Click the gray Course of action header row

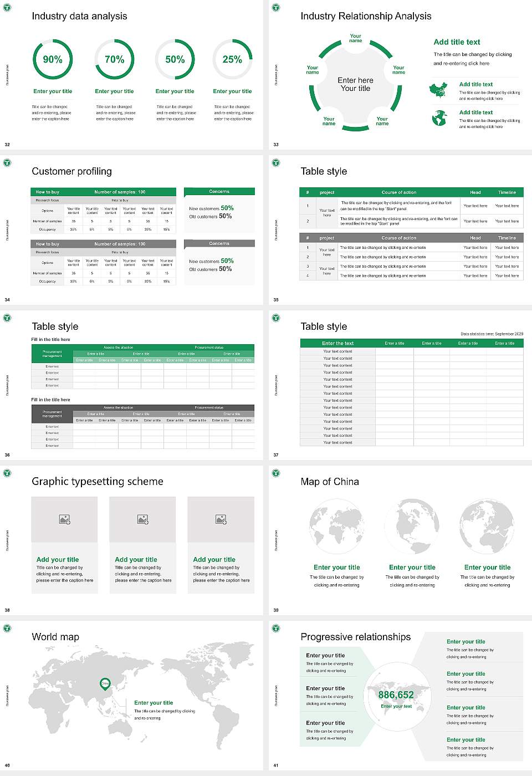pyautogui.click(x=398, y=238)
